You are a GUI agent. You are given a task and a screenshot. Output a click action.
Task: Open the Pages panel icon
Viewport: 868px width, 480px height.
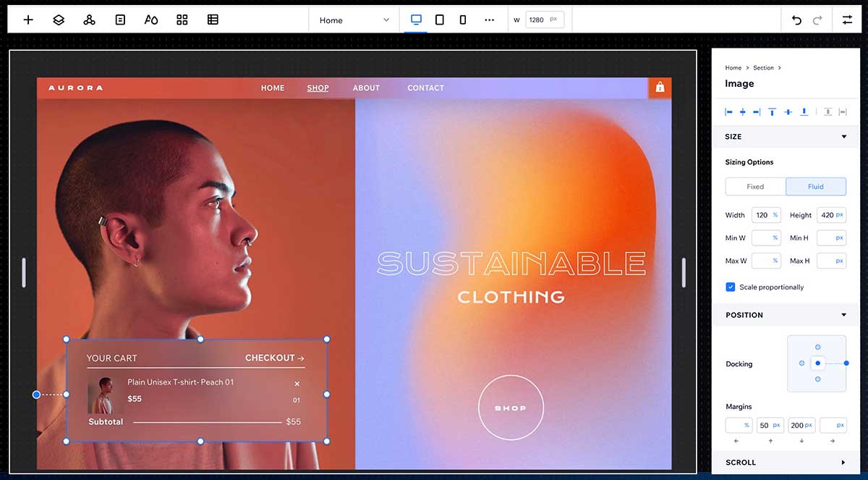[x=120, y=20]
